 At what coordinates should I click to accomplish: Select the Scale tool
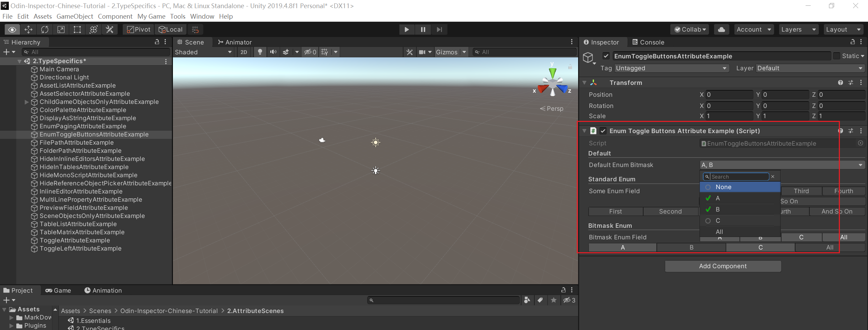(x=61, y=30)
